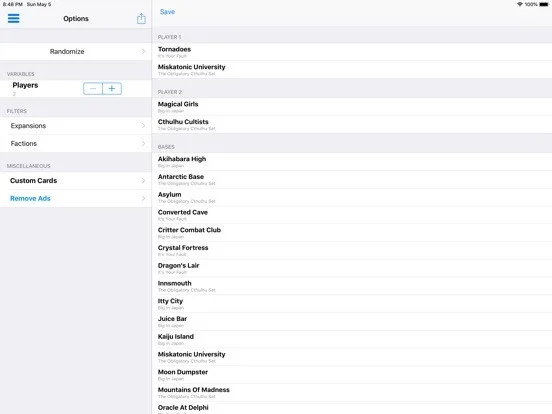Tap the share icon beside Options
Viewport: 552px width, 414px height.
[141, 18]
